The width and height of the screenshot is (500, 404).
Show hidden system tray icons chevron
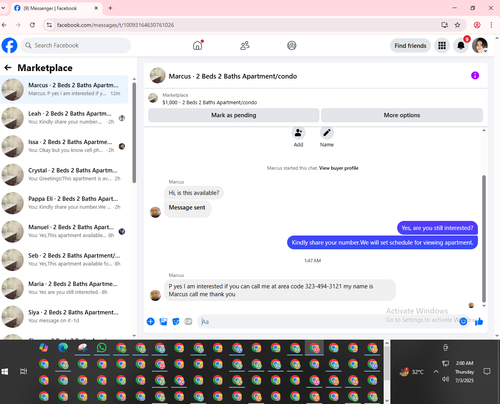436,371
